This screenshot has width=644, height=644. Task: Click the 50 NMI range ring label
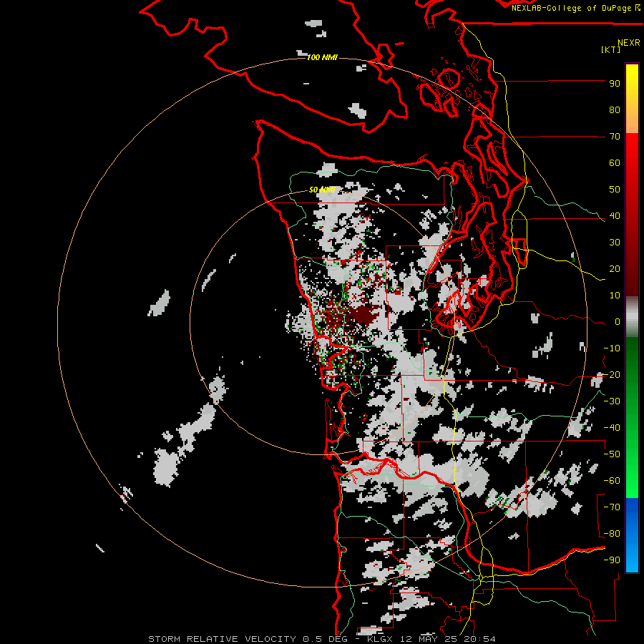[x=322, y=190]
